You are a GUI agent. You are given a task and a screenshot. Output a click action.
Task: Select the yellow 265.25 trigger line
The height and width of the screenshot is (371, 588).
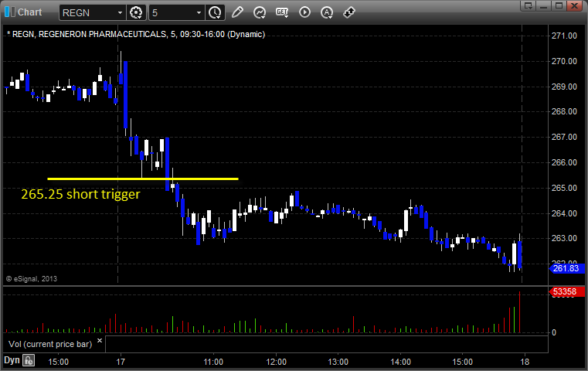[x=143, y=179]
